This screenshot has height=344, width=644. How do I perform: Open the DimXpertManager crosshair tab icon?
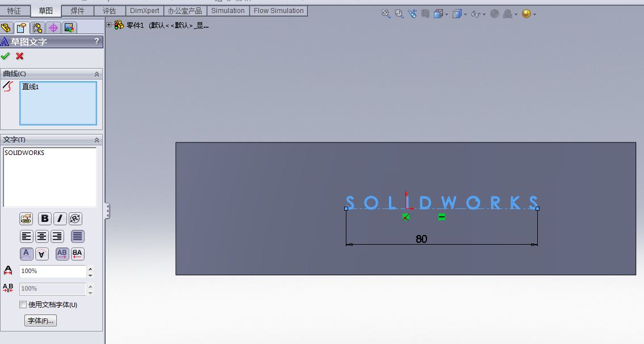tap(53, 27)
